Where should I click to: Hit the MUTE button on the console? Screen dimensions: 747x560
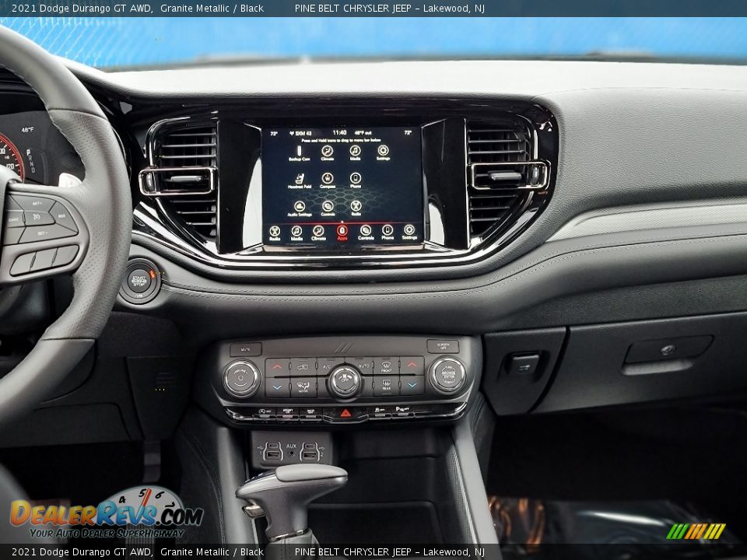tap(245, 349)
